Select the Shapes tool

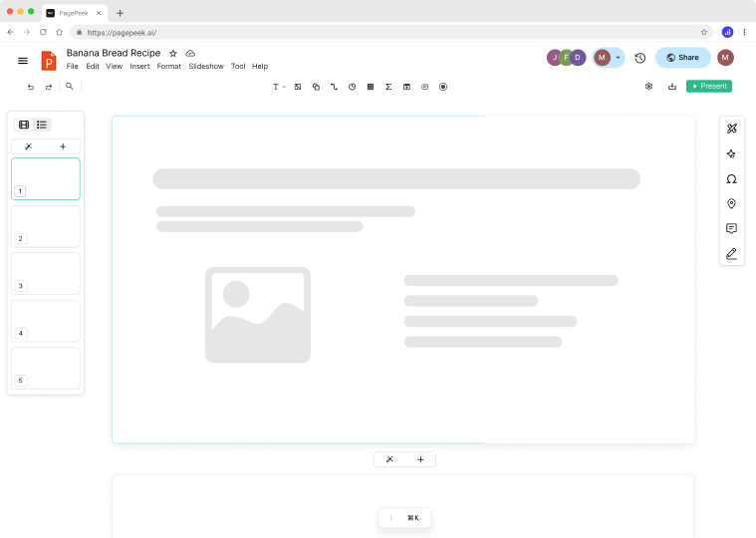pos(316,87)
